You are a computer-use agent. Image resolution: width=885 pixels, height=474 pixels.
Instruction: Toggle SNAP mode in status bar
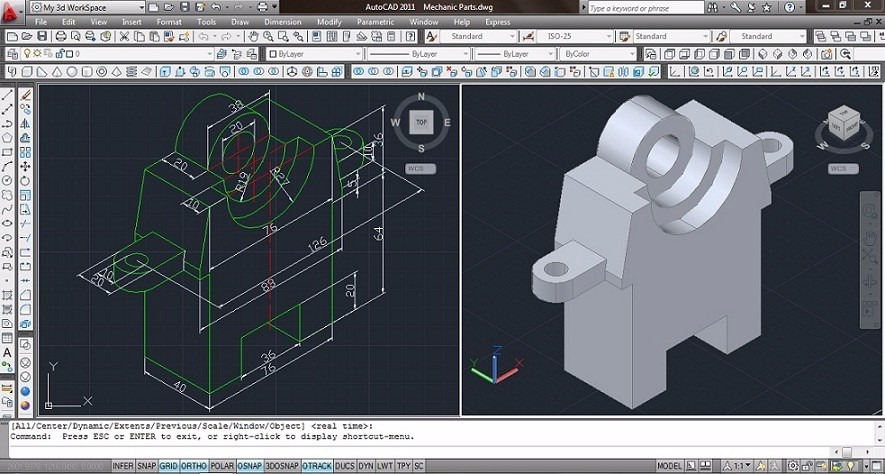[147, 466]
